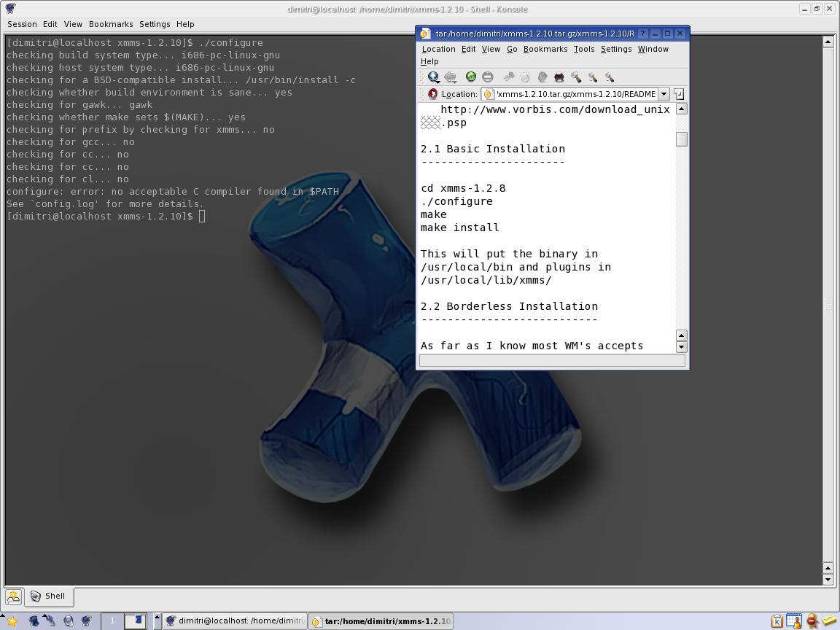The image size is (840, 630).
Task: Open the Edit menu in Konsole
Action: point(50,24)
